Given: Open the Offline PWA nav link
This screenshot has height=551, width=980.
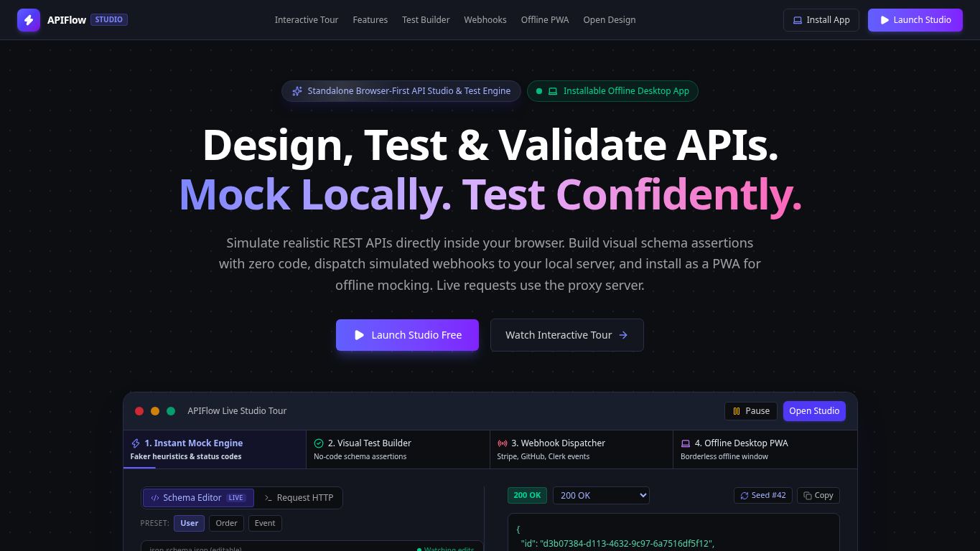Looking at the screenshot, I should tap(545, 20).
